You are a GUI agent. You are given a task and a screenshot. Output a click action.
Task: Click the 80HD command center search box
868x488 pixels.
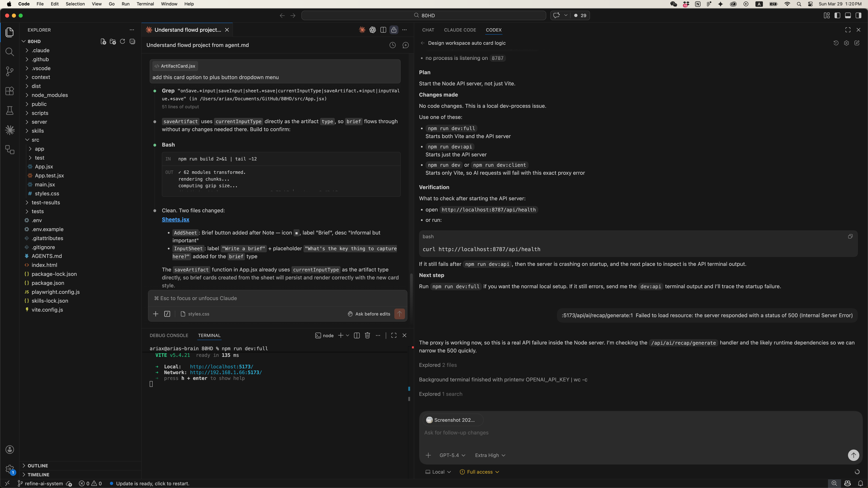click(423, 15)
